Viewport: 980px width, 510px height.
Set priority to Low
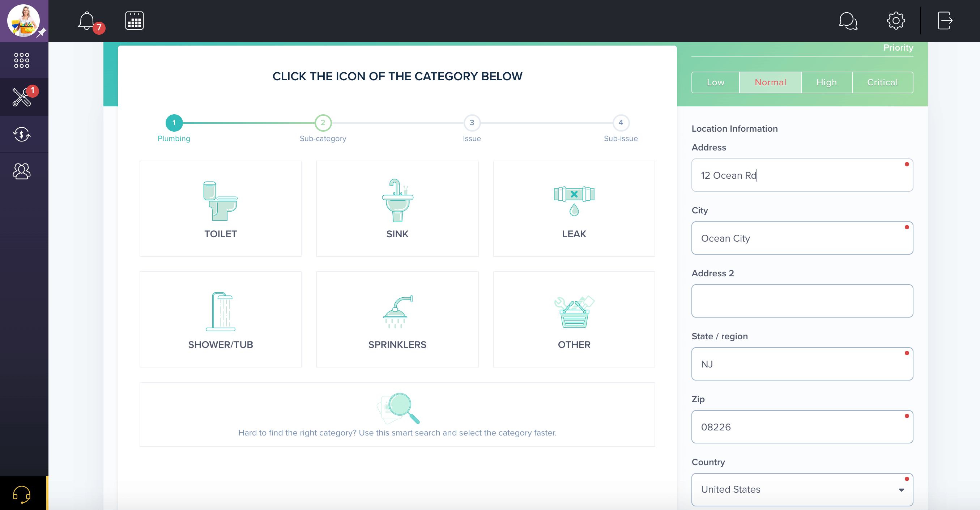716,82
